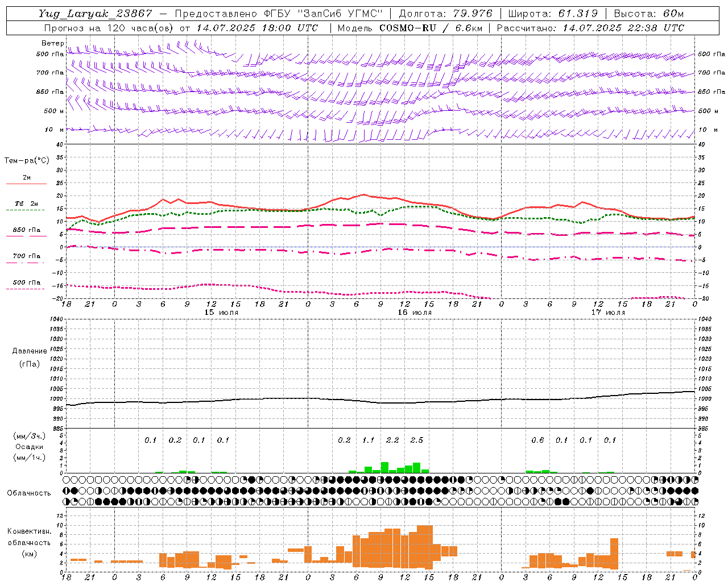Click the 17 июля date label
This screenshot has width=728, height=582.
click(x=608, y=313)
